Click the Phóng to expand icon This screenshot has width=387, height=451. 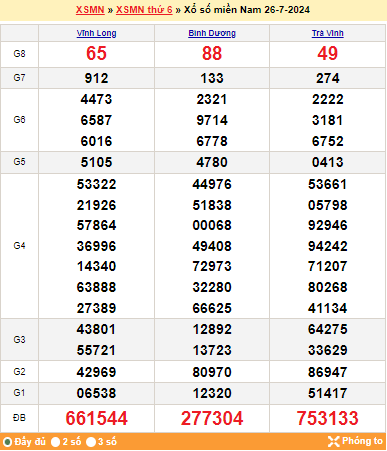pos(333,441)
